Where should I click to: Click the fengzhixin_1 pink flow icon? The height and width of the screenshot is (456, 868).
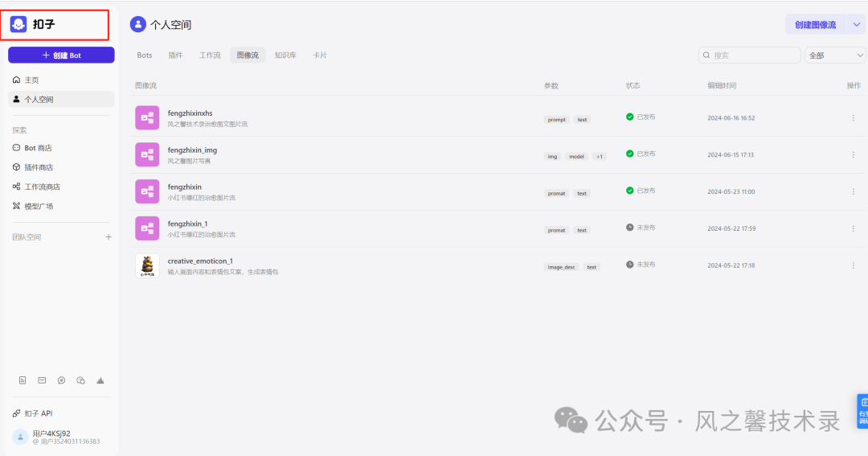(x=147, y=228)
